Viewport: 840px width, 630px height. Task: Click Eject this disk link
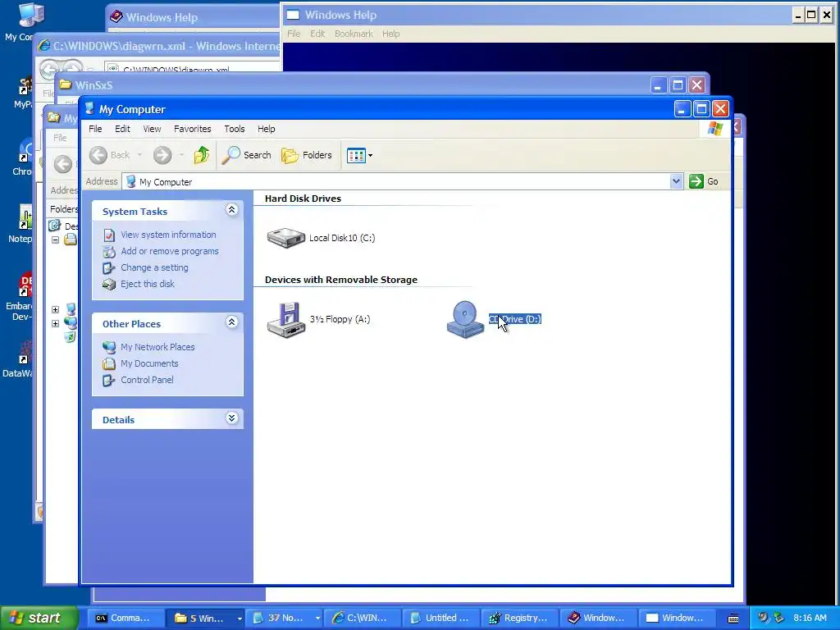[148, 284]
